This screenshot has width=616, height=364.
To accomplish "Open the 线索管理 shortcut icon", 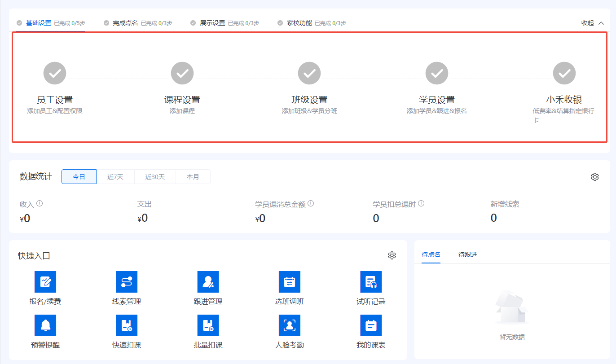I will [127, 282].
